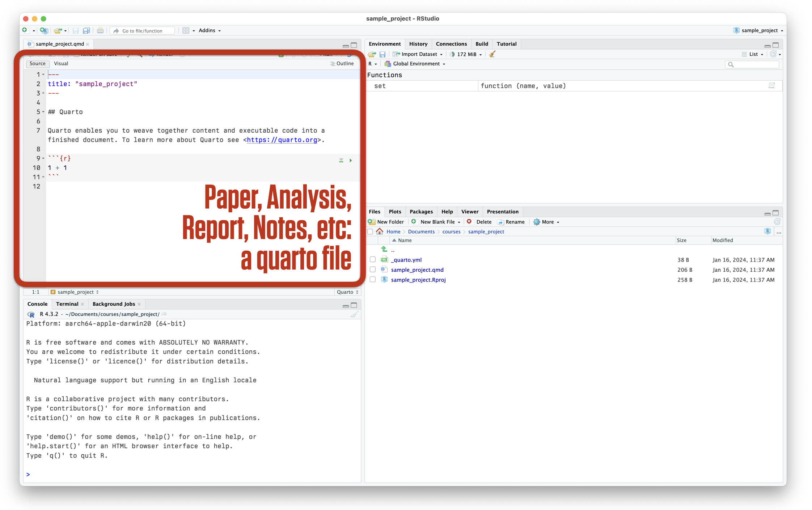Switch to the Plots tab
Image resolution: width=812 pixels, height=510 pixels.
[395, 212]
